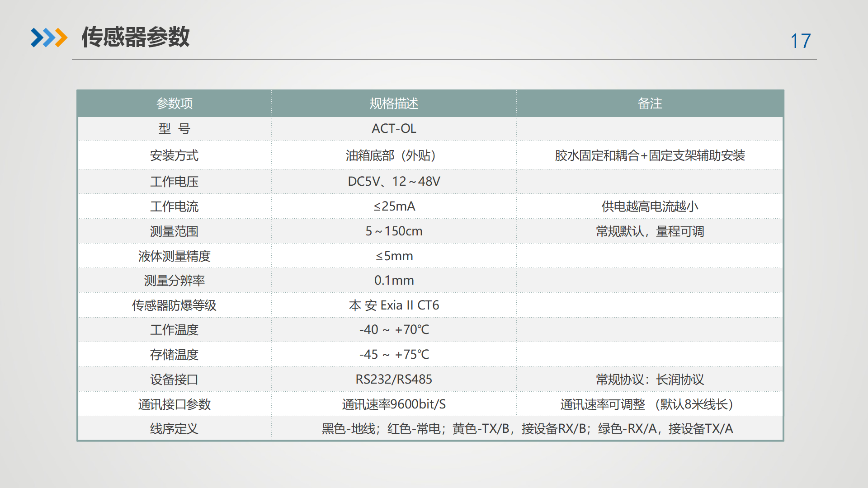The image size is (868, 488).
Task: Click the current value ≤25mA
Action: (394, 206)
